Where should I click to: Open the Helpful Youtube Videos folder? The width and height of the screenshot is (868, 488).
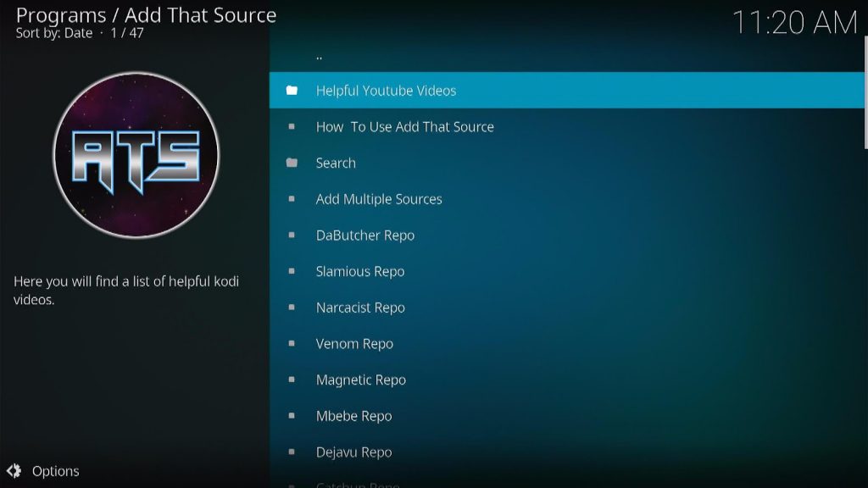click(x=567, y=90)
